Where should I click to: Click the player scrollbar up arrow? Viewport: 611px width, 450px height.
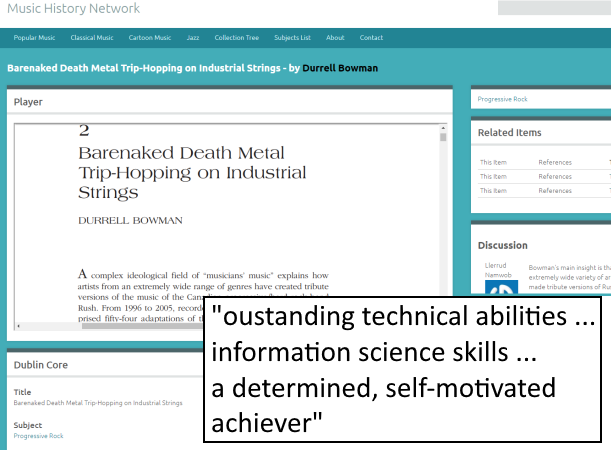tap(443, 128)
